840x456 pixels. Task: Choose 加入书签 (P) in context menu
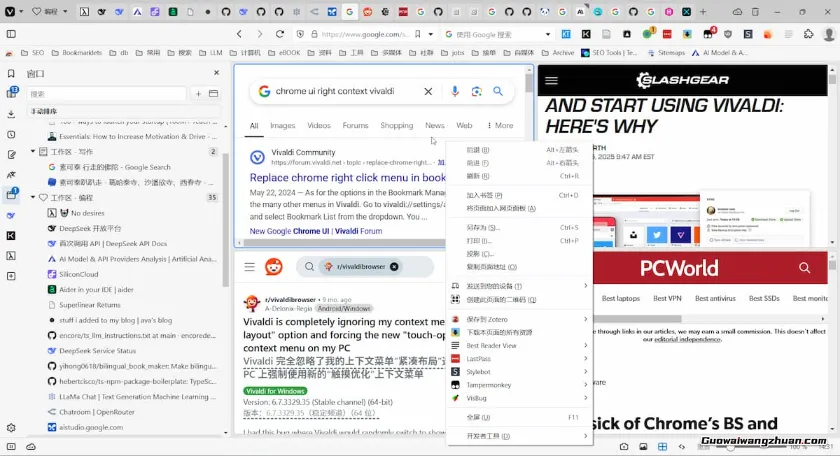pos(520,195)
